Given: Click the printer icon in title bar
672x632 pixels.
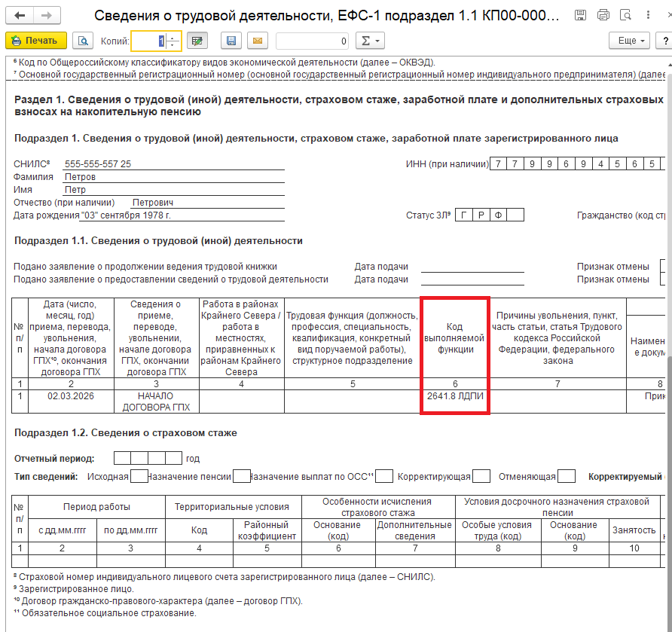Looking at the screenshot, I should pyautogui.click(x=603, y=15).
